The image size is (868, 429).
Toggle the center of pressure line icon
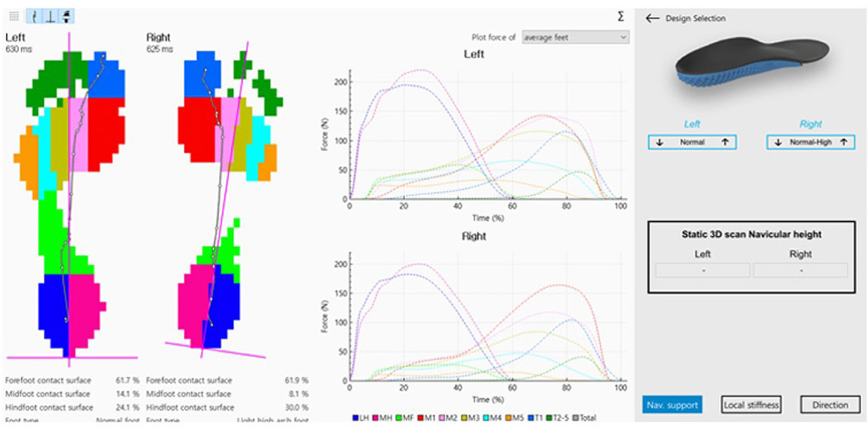[x=35, y=15]
